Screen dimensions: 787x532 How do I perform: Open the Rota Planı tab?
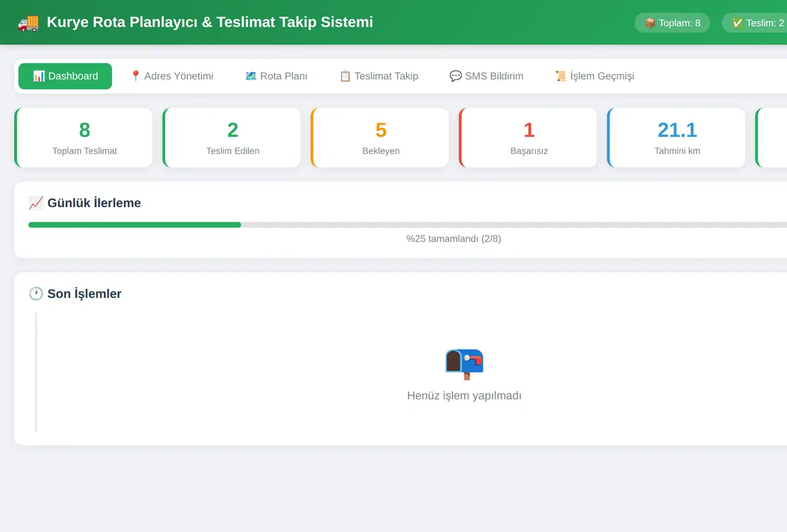(x=276, y=76)
